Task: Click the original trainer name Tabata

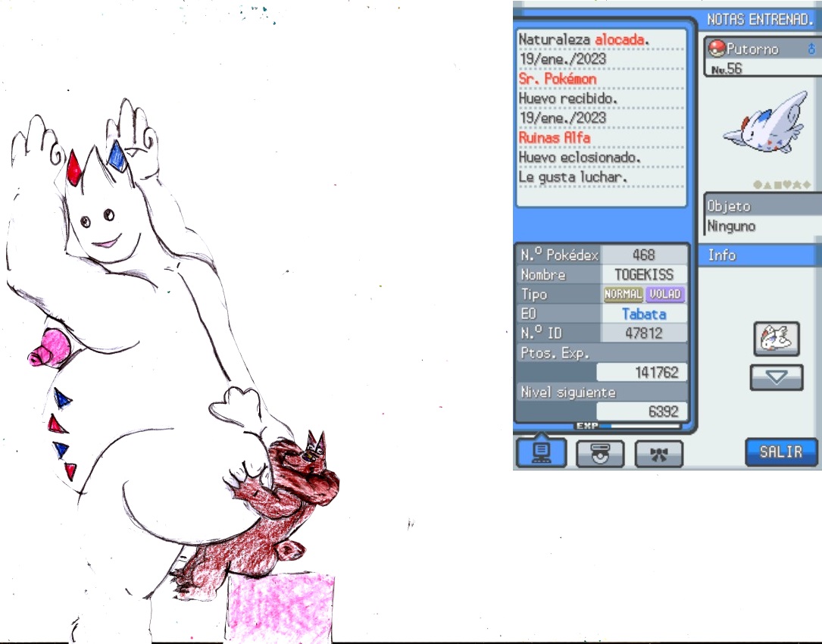Action: [x=644, y=314]
